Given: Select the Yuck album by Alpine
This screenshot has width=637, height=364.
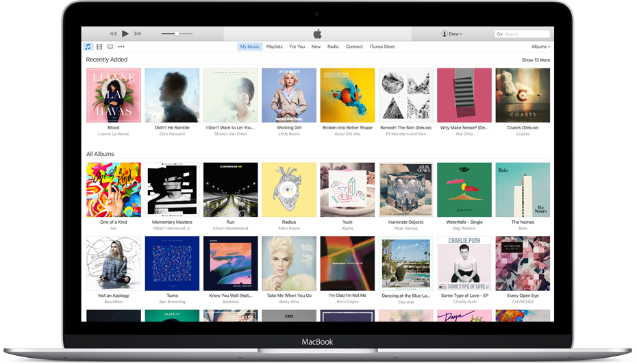Looking at the screenshot, I should pos(348,190).
